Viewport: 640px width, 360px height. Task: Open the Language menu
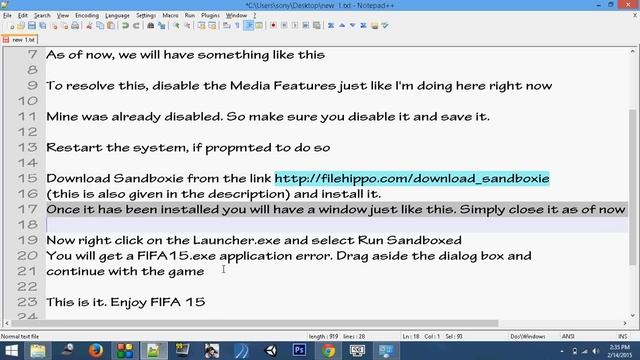(117, 16)
